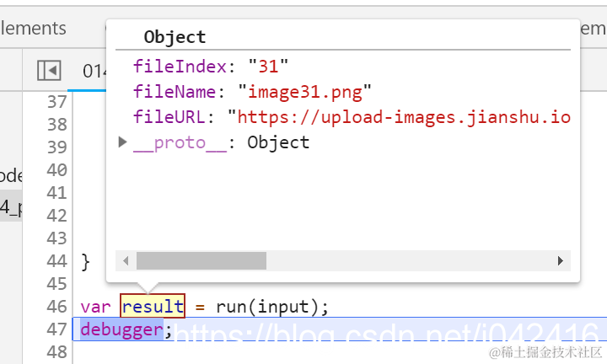Click the Object header in tooltip
The width and height of the screenshot is (607, 364).
(x=175, y=37)
